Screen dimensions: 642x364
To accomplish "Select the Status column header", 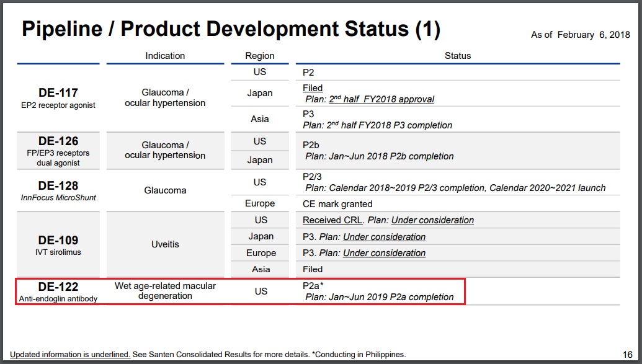I will pos(458,56).
